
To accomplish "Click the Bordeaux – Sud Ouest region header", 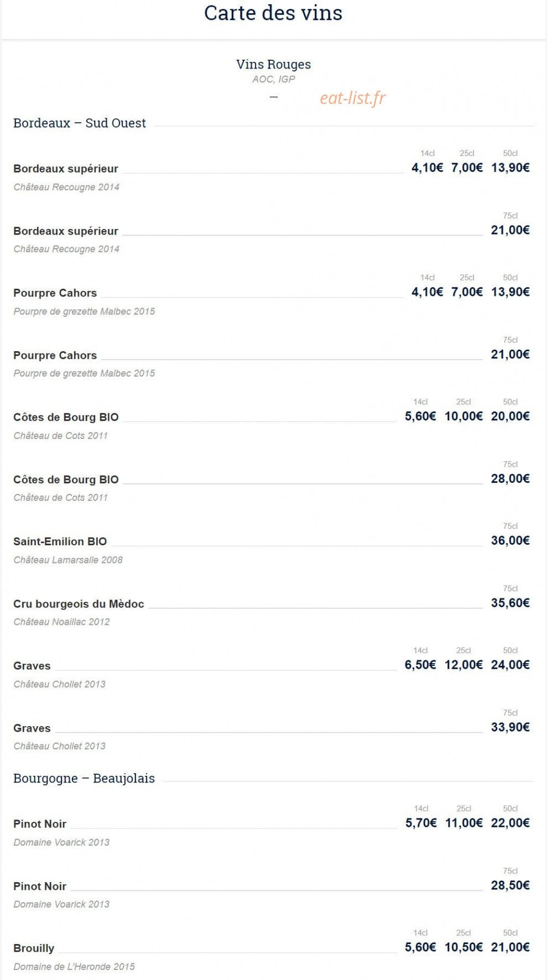I will [x=80, y=123].
